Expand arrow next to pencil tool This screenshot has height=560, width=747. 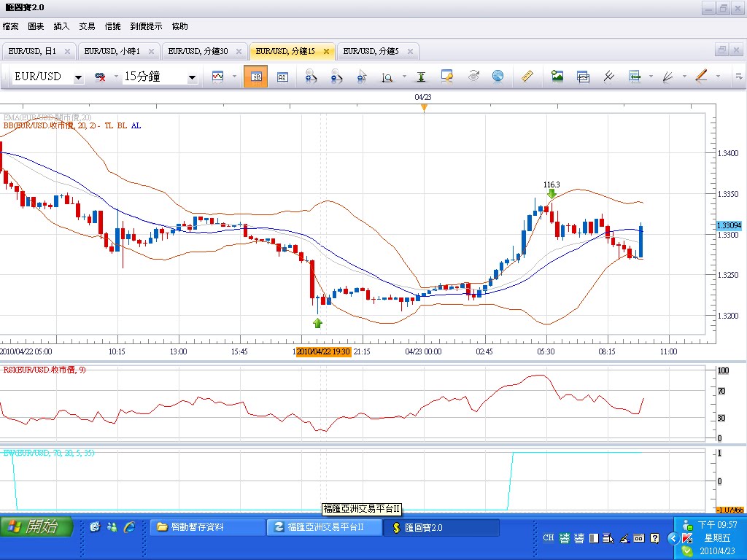click(718, 76)
